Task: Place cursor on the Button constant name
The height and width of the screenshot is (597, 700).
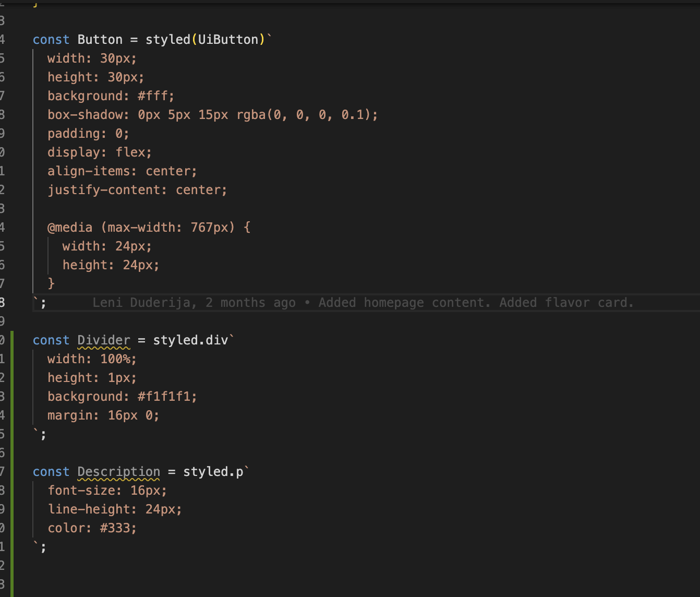Action: pos(100,39)
